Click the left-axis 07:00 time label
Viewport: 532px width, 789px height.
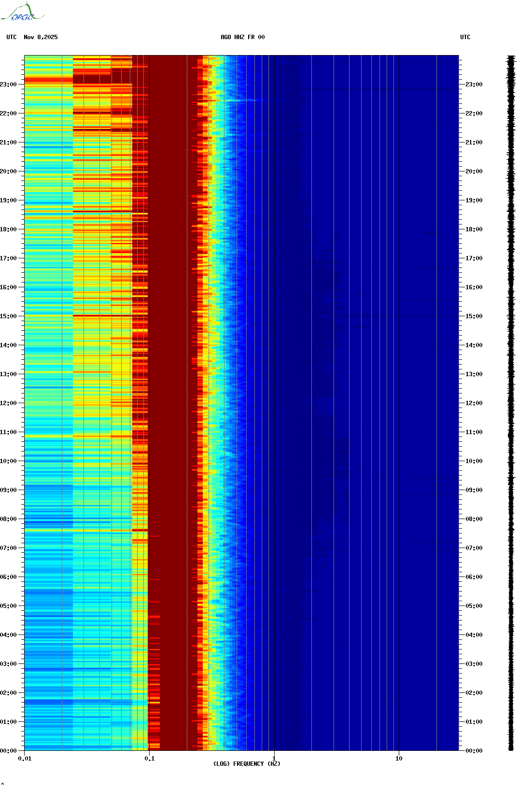pyautogui.click(x=8, y=548)
